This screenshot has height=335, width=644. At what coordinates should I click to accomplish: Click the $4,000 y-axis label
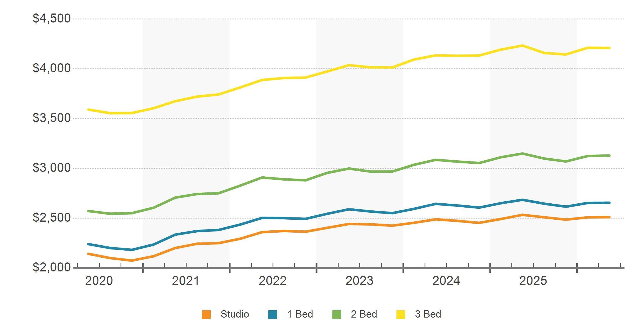[52, 68]
